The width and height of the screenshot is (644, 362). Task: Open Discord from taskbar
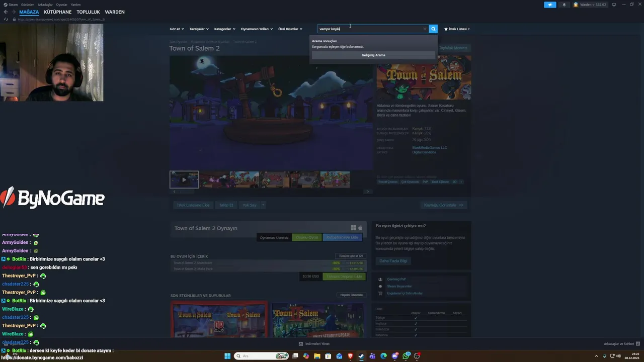coord(395,356)
